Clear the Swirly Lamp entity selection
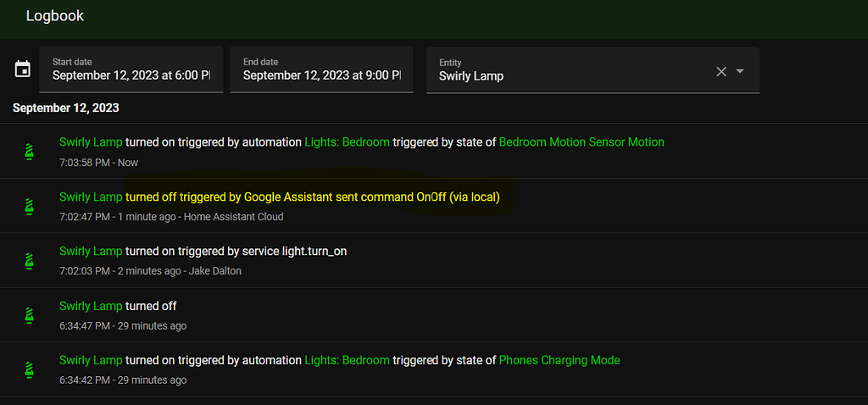Screen dimensions: 868x405 click(721, 71)
